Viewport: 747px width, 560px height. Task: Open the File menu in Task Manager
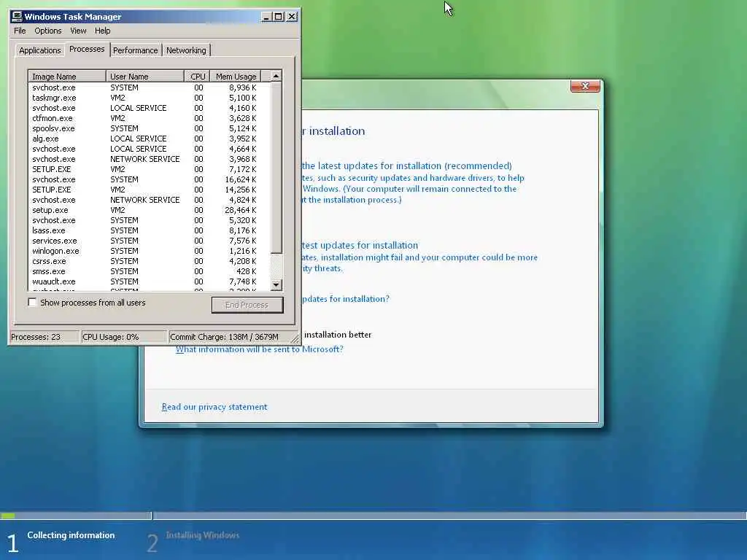click(20, 31)
